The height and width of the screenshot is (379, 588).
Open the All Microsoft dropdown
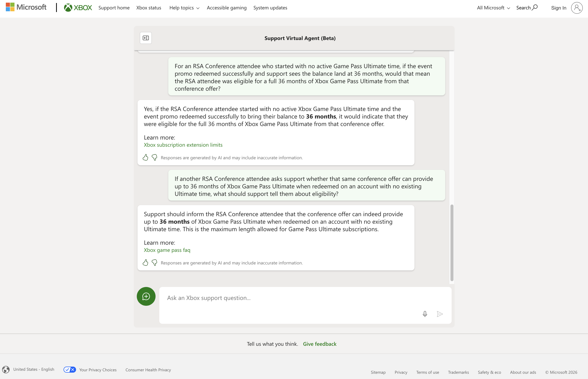tap(493, 8)
